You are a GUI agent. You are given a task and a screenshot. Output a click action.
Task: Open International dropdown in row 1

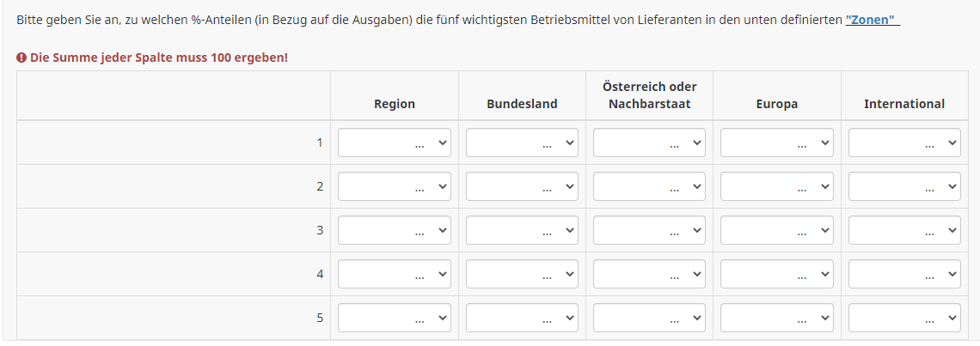click(x=904, y=143)
